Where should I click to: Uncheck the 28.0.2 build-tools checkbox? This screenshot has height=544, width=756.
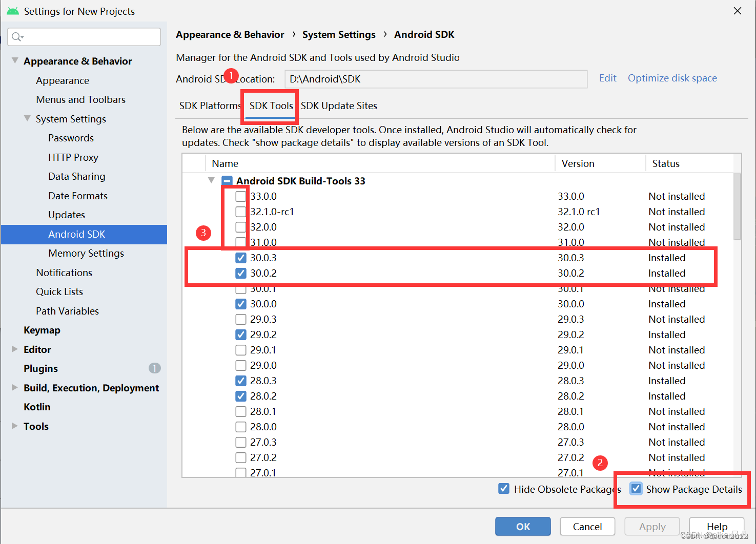coord(241,396)
